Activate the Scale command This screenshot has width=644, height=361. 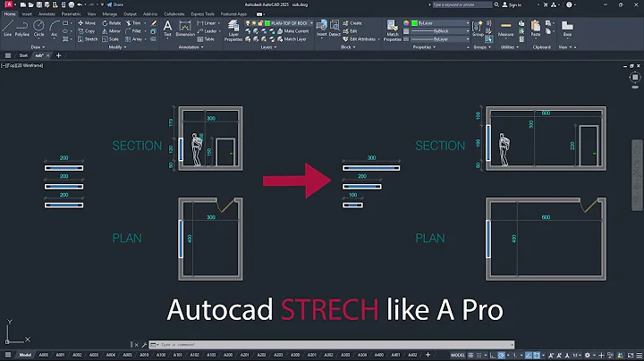point(111,39)
